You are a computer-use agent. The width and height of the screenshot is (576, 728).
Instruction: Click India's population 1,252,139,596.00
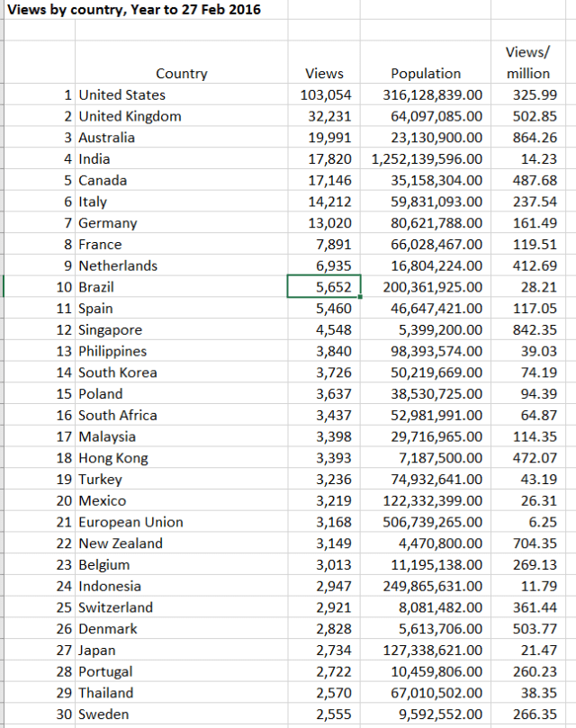click(427, 159)
